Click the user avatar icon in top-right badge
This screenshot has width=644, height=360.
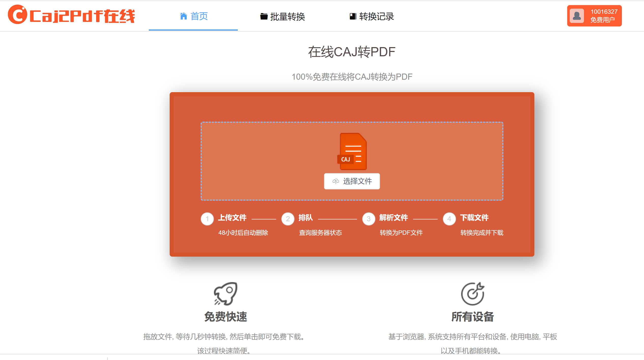coord(577,16)
